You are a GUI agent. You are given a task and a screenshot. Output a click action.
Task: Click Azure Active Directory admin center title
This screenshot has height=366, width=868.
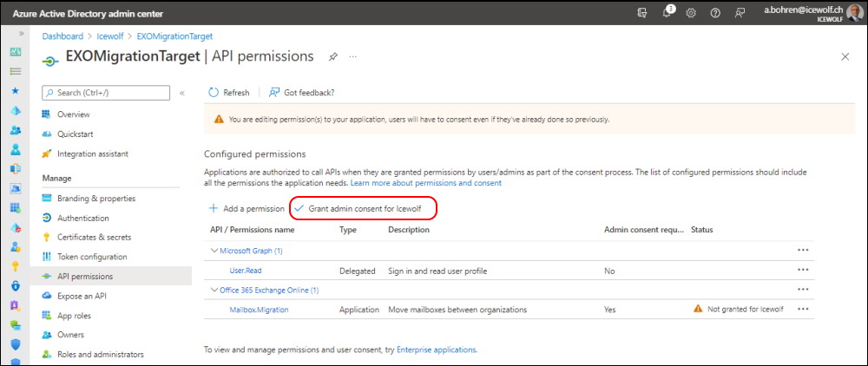(x=88, y=13)
